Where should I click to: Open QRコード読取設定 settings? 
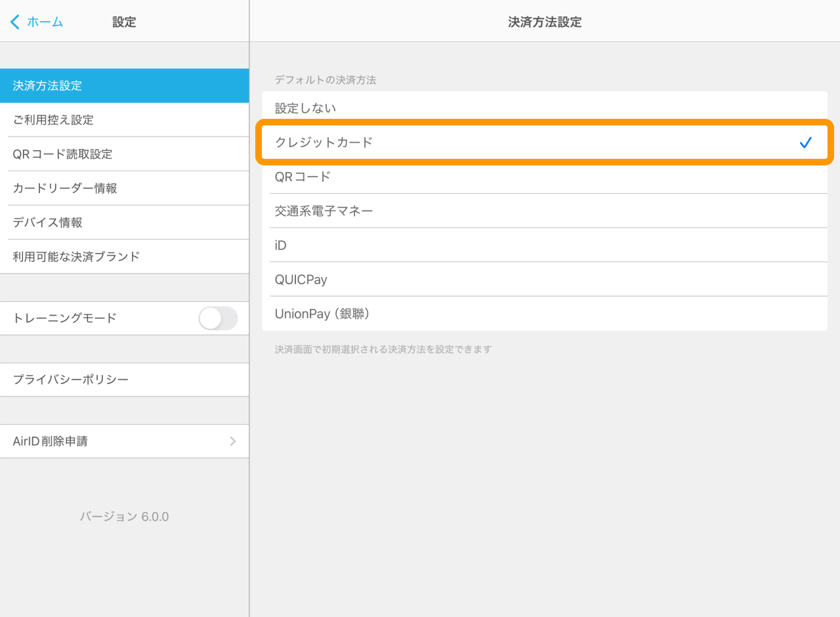click(125, 154)
